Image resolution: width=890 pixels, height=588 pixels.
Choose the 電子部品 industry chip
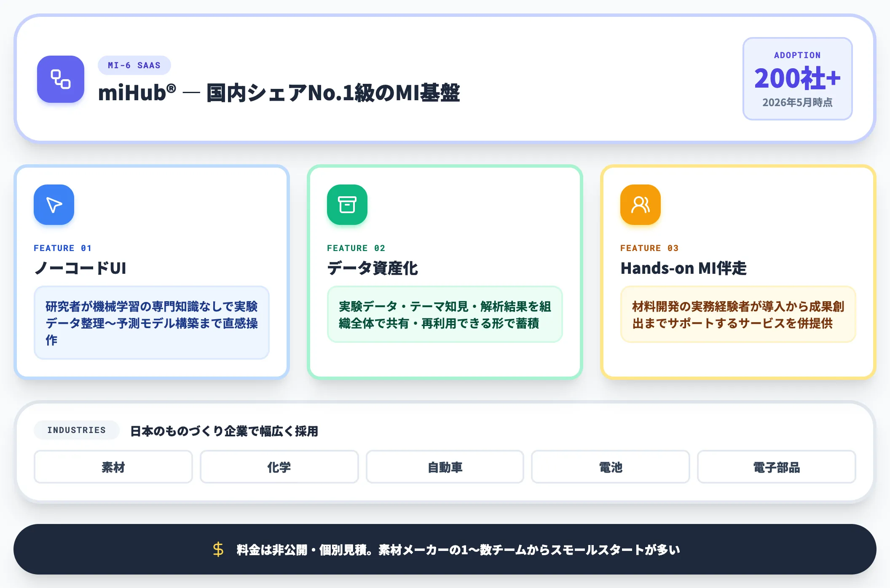click(x=777, y=467)
